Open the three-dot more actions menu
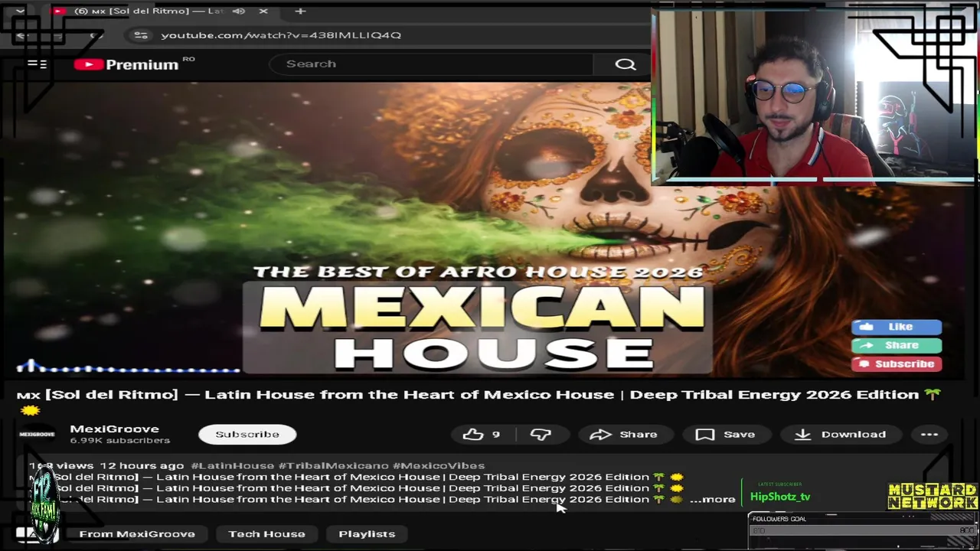The image size is (980, 551). tap(929, 434)
